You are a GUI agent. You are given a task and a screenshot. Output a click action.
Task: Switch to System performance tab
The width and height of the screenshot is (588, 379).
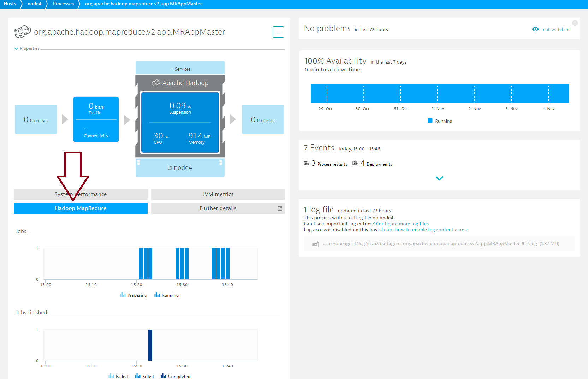[81, 194]
